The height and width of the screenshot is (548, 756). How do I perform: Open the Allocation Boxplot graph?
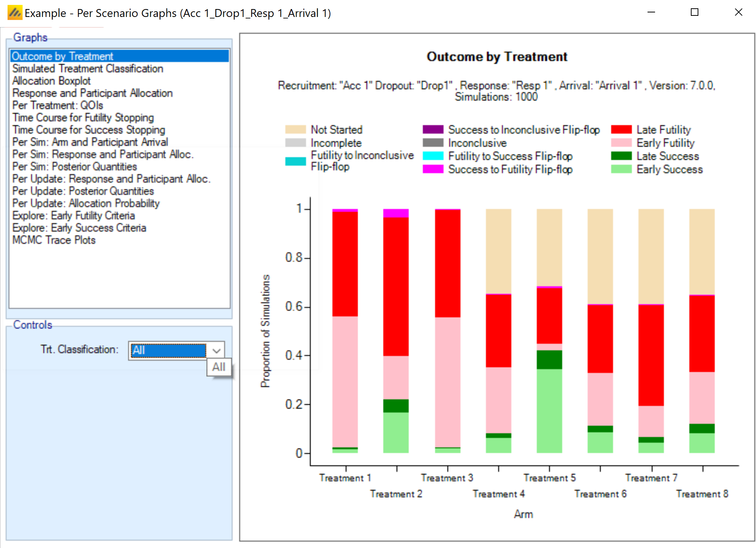pyautogui.click(x=51, y=81)
